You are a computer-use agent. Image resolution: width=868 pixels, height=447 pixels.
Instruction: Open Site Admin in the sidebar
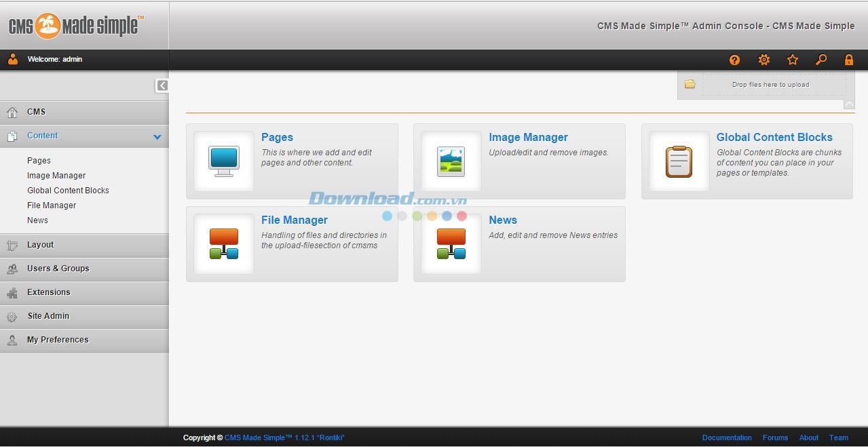[48, 316]
